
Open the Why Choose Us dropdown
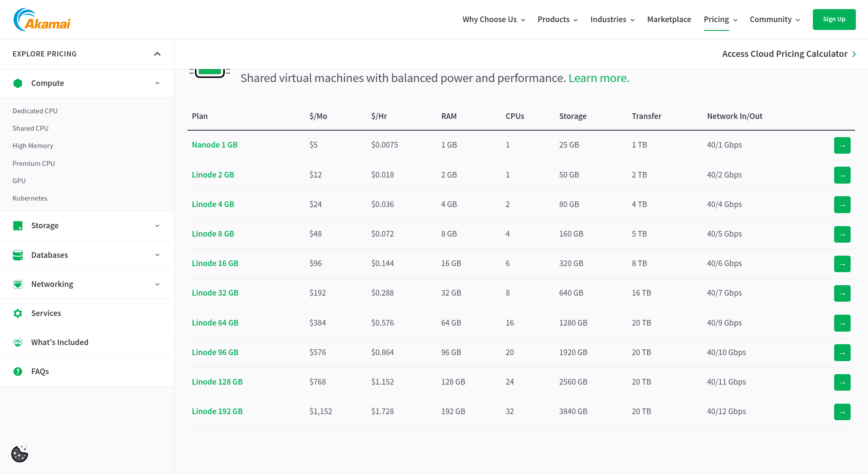(x=494, y=20)
